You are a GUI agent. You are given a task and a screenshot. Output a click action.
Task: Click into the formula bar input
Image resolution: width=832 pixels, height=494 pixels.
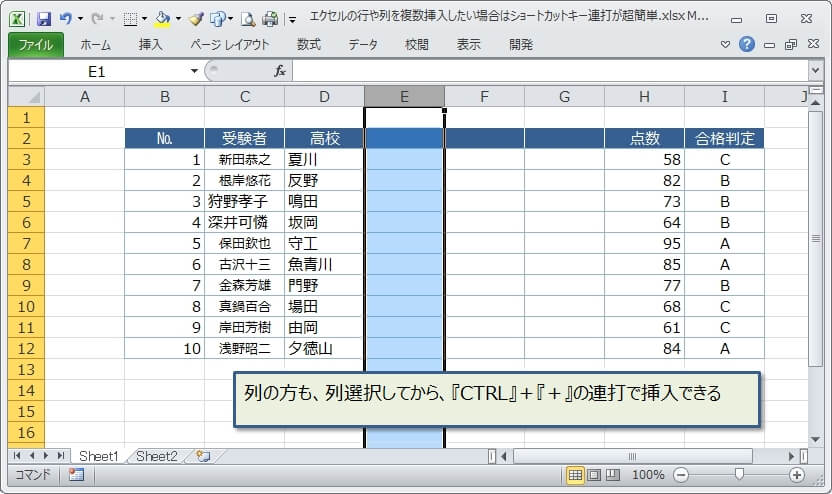click(550, 71)
